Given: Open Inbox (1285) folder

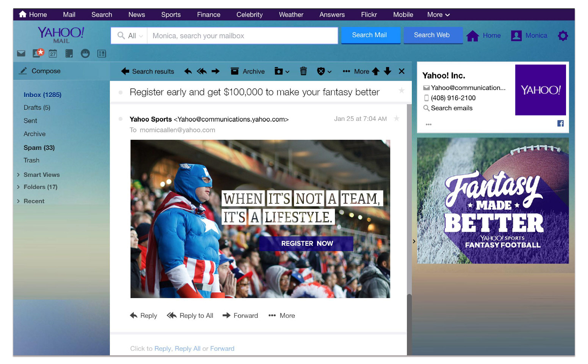Looking at the screenshot, I should pos(42,95).
